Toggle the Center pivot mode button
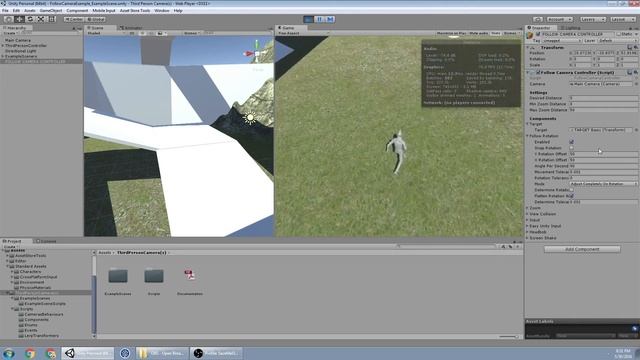The image size is (640, 360). pos(74,19)
